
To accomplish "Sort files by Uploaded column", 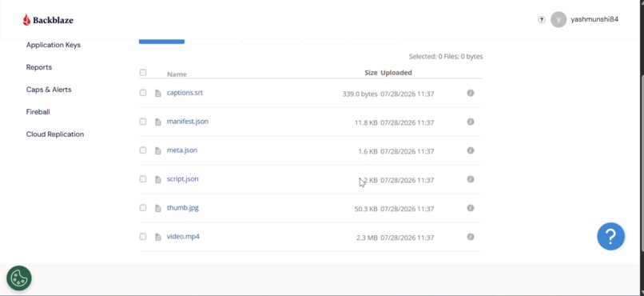I will (396, 72).
